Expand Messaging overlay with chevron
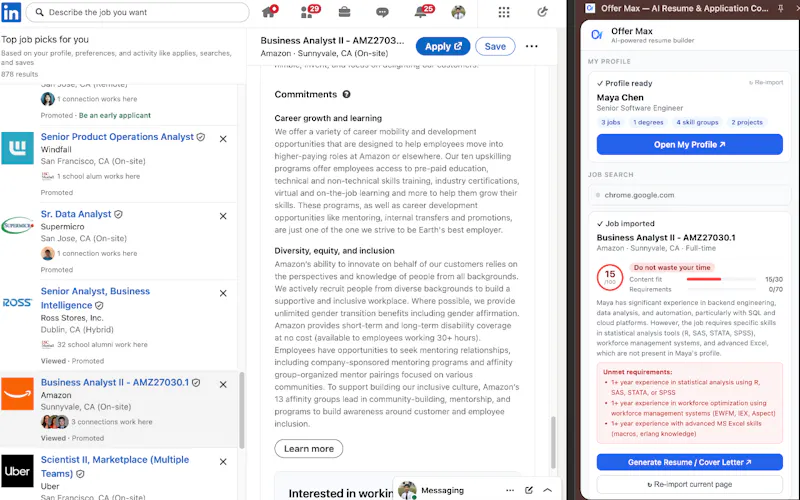Image resolution: width=800 pixels, height=500 pixels. coord(547,490)
